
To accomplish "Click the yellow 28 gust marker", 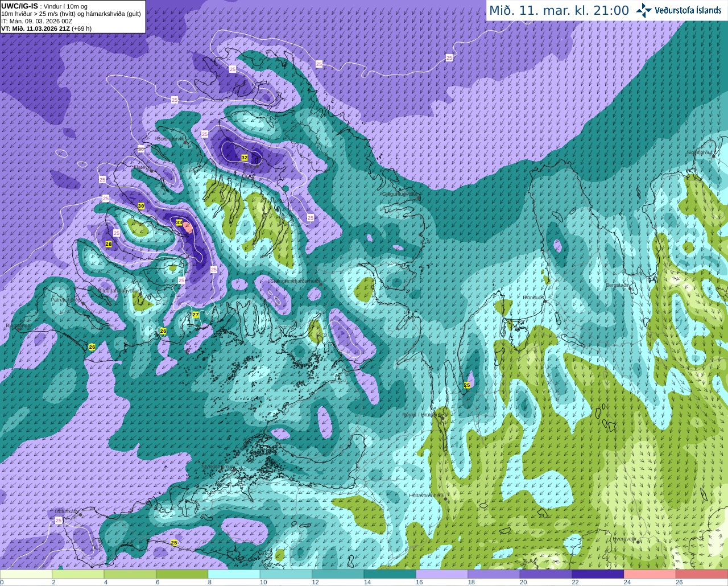I will (x=109, y=244).
